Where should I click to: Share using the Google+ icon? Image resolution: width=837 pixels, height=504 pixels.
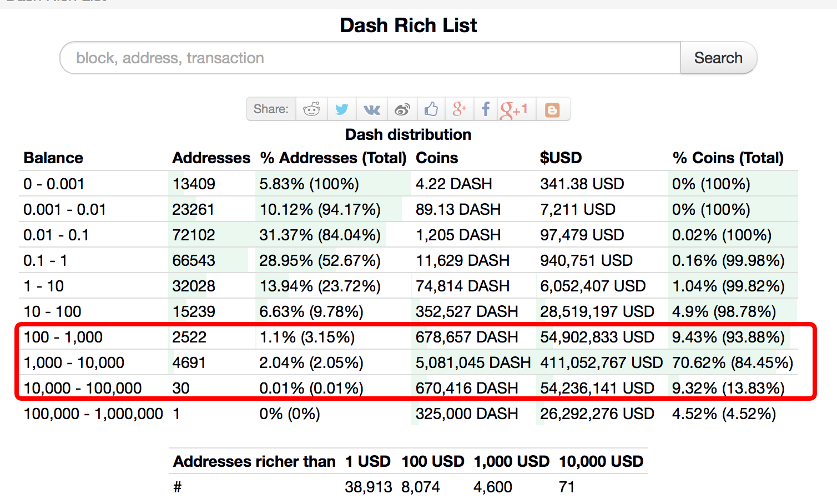tap(459, 109)
